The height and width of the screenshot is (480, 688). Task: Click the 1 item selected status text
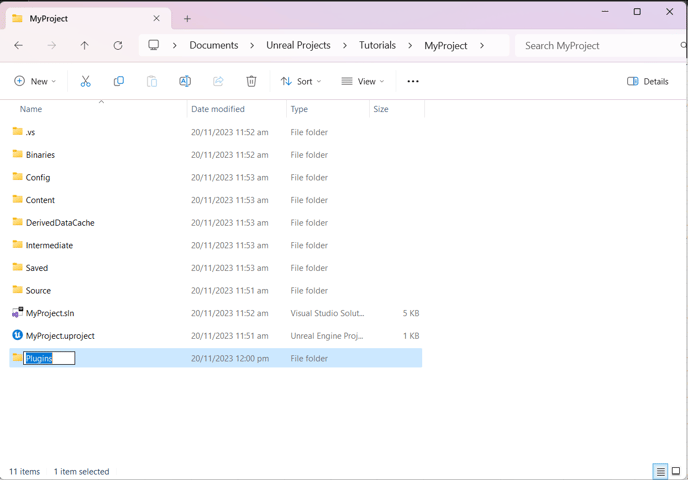82,472
